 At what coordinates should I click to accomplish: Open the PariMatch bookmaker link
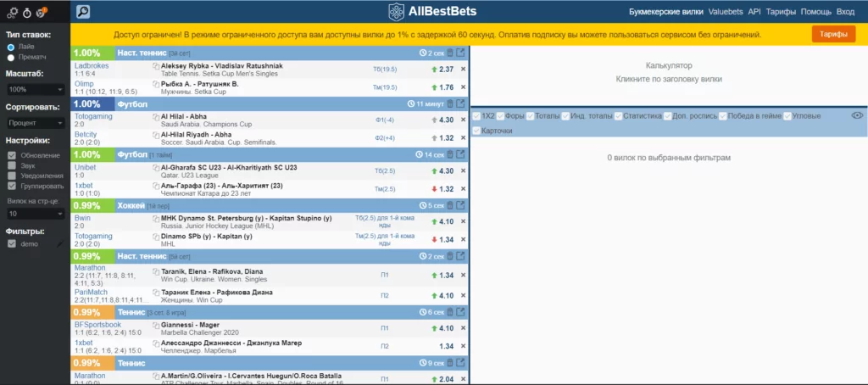(x=91, y=292)
